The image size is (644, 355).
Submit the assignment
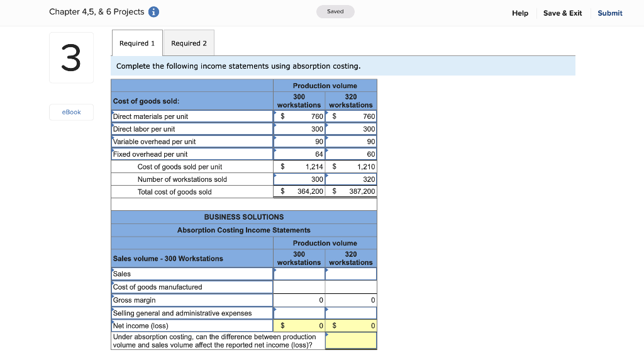609,13
